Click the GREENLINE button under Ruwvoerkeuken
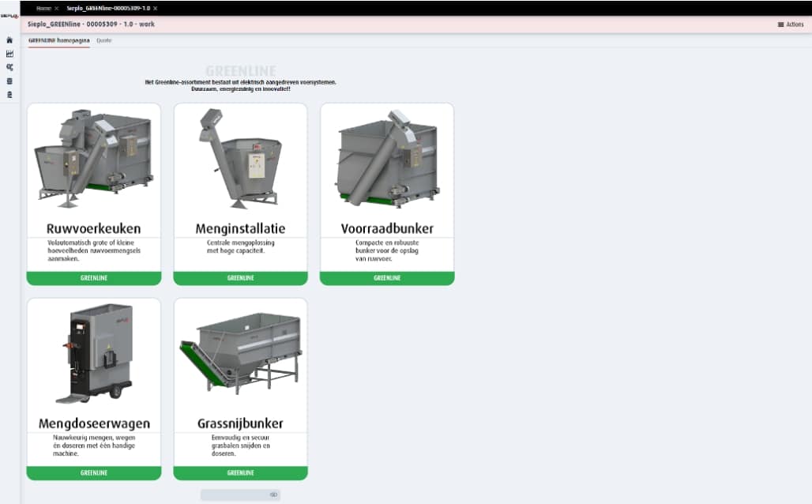This screenshot has width=812, height=504. coord(94,278)
